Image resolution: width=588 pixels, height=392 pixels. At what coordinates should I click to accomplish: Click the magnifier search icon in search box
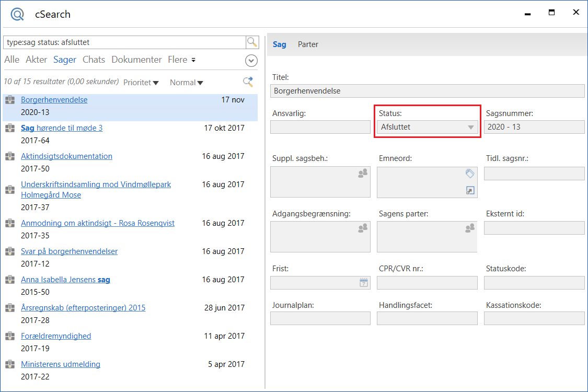252,42
